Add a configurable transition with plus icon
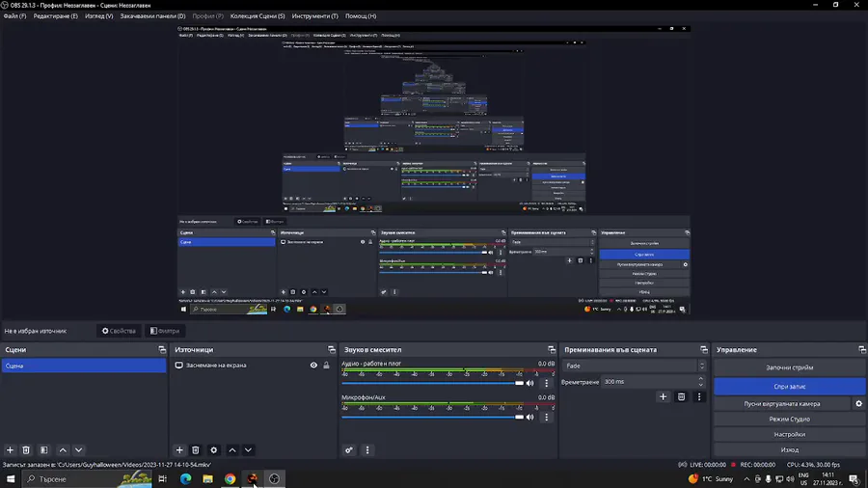The width and height of the screenshot is (868, 488). pyautogui.click(x=663, y=396)
